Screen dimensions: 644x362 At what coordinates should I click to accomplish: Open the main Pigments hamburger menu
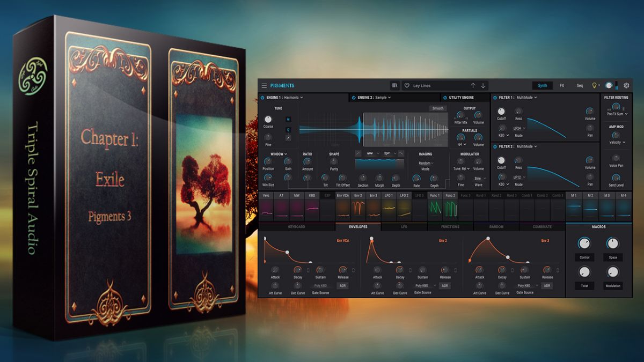[x=264, y=85]
